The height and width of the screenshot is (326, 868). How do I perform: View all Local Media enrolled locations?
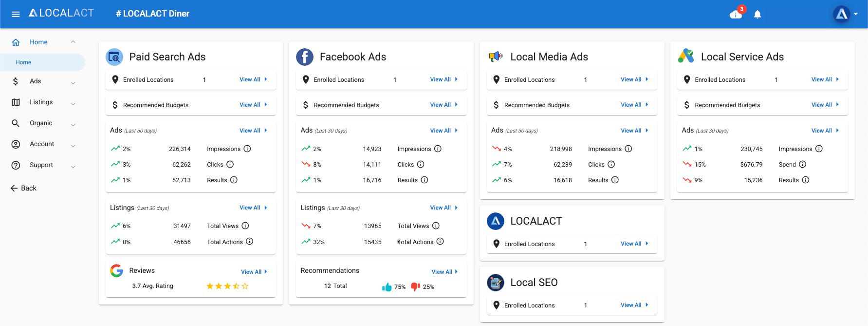pyautogui.click(x=635, y=79)
